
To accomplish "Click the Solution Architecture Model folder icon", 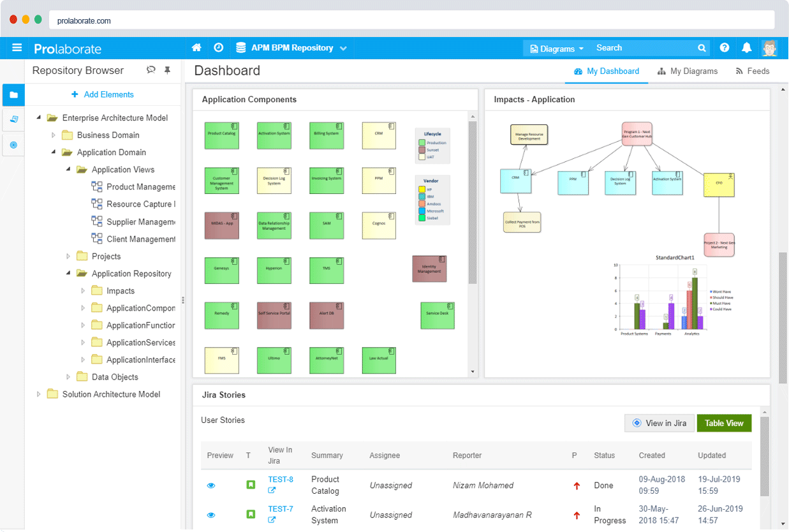I will pyautogui.click(x=52, y=394).
